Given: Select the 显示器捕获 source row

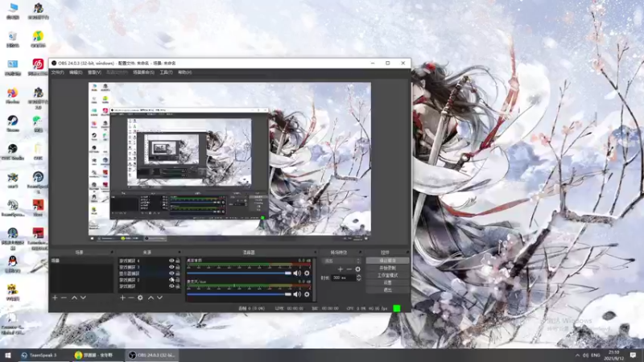Looking at the screenshot, I should click(x=149, y=274).
